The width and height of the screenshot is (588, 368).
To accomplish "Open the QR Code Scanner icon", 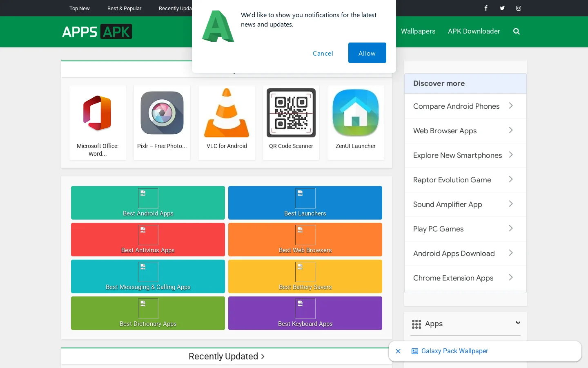I will [x=291, y=113].
